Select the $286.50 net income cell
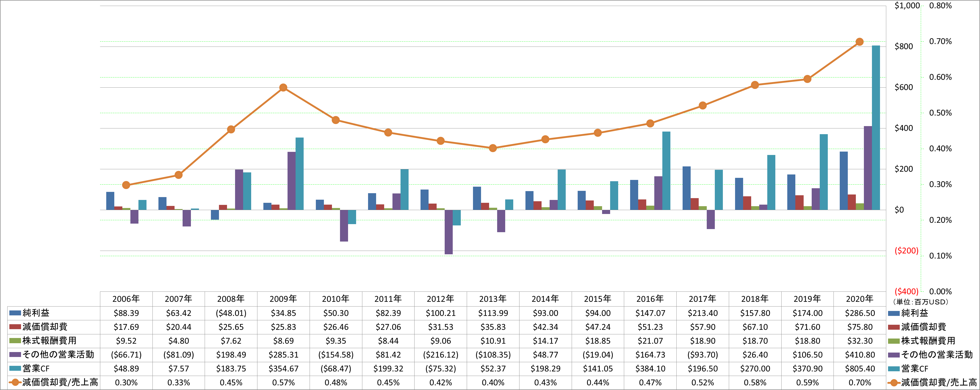Viewport: 980px width, 390px height. pos(860,313)
